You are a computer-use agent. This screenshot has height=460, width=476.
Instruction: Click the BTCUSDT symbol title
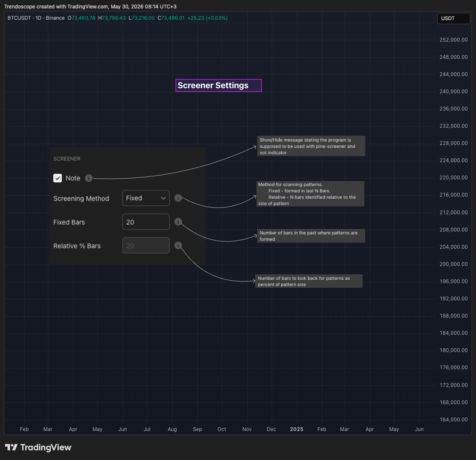[19, 18]
